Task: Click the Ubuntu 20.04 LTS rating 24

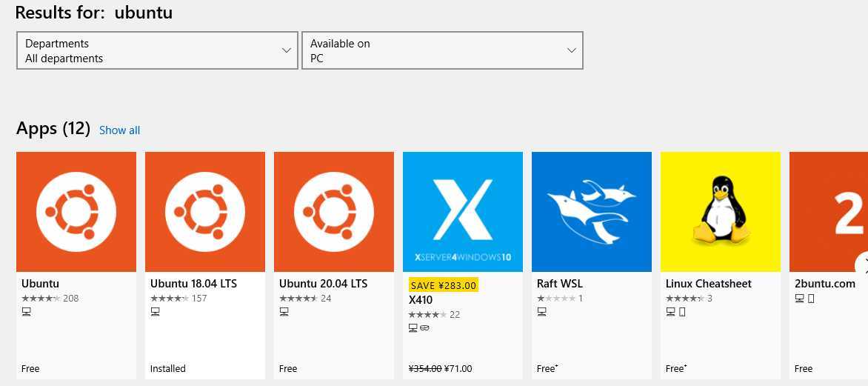Action: pyautogui.click(x=305, y=299)
